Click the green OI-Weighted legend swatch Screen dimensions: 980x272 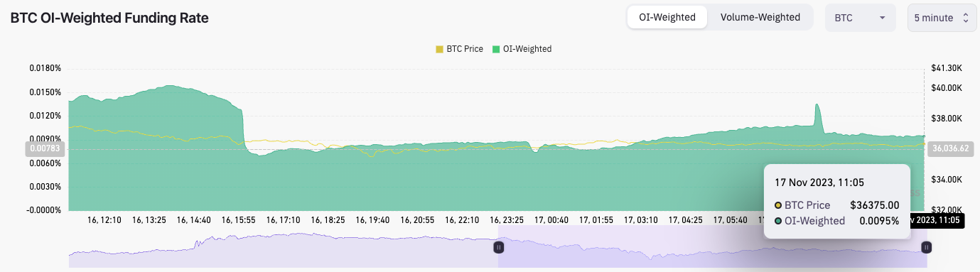pos(496,49)
